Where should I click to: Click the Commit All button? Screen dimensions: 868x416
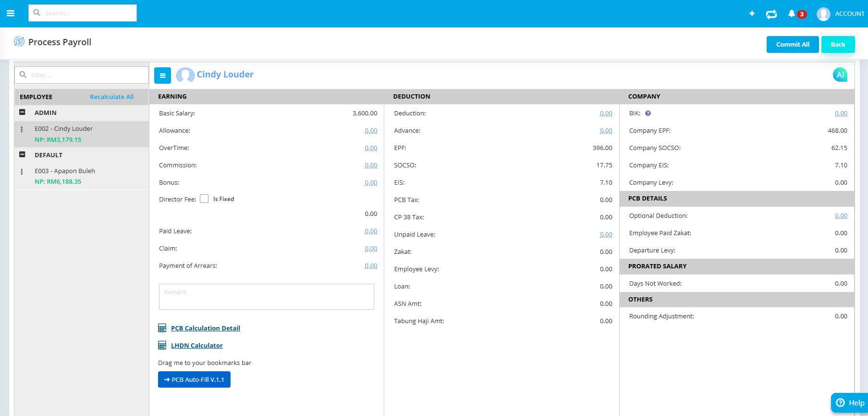[x=792, y=44]
